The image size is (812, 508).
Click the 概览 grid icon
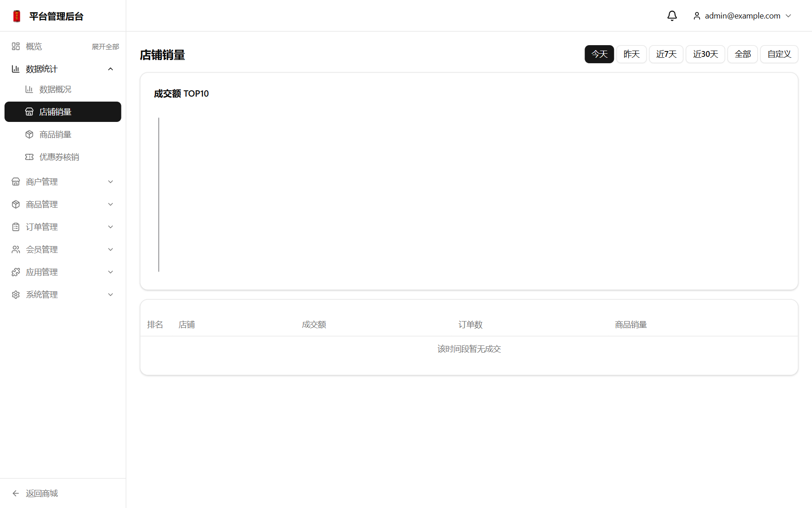click(16, 47)
